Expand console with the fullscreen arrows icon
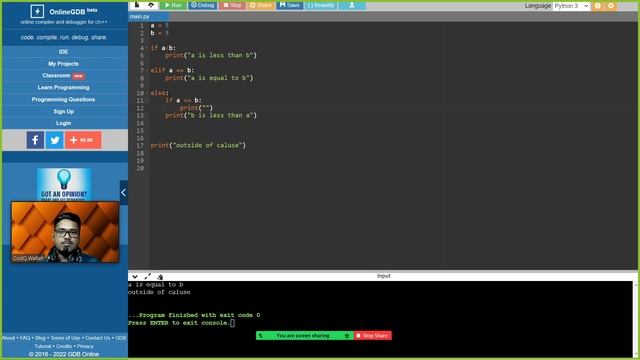The height and width of the screenshot is (360, 640). pos(147,277)
